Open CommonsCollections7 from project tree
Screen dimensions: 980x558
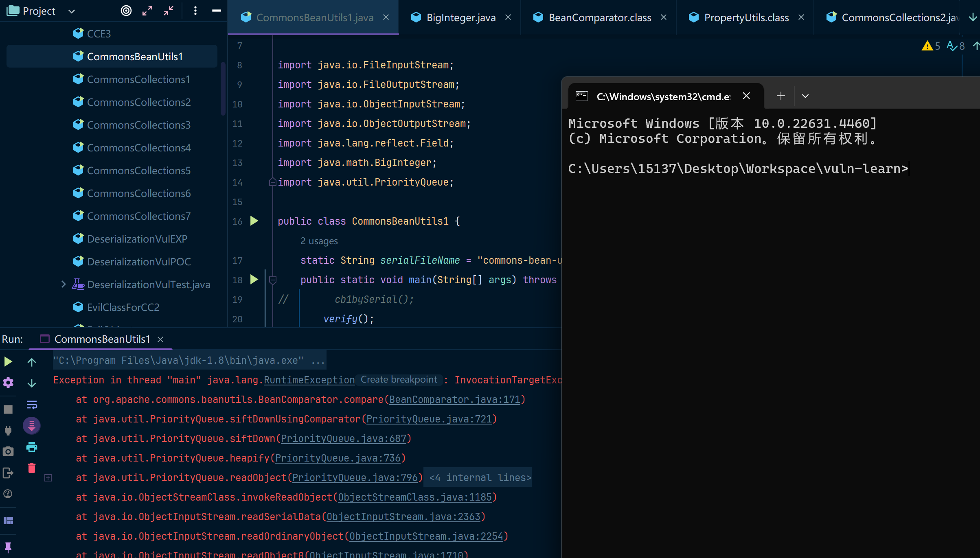tap(138, 216)
